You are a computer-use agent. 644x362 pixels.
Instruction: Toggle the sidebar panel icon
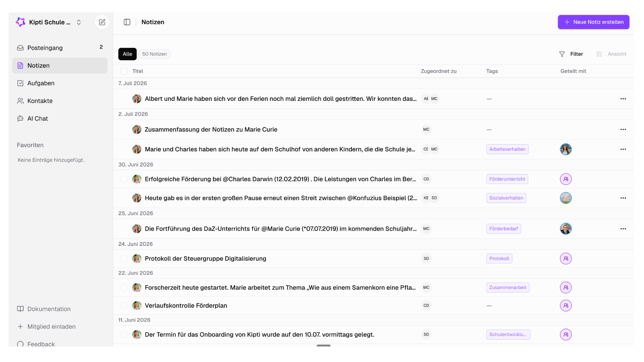(x=127, y=22)
